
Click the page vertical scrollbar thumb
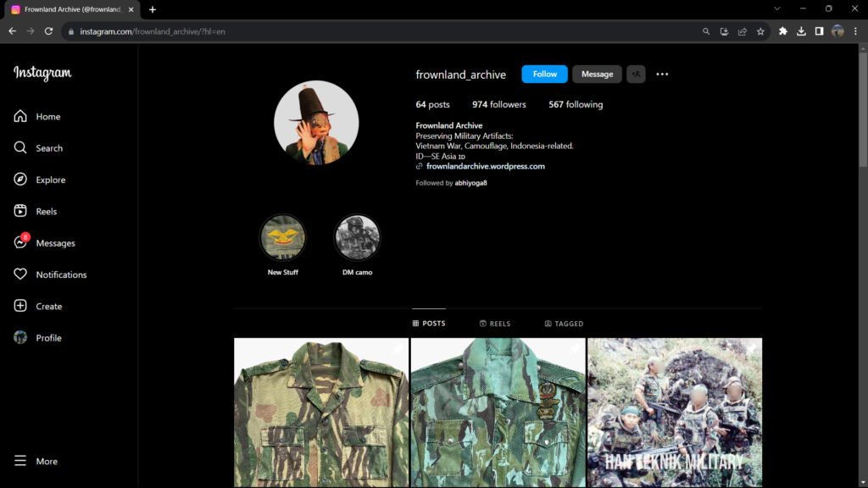[x=863, y=109]
